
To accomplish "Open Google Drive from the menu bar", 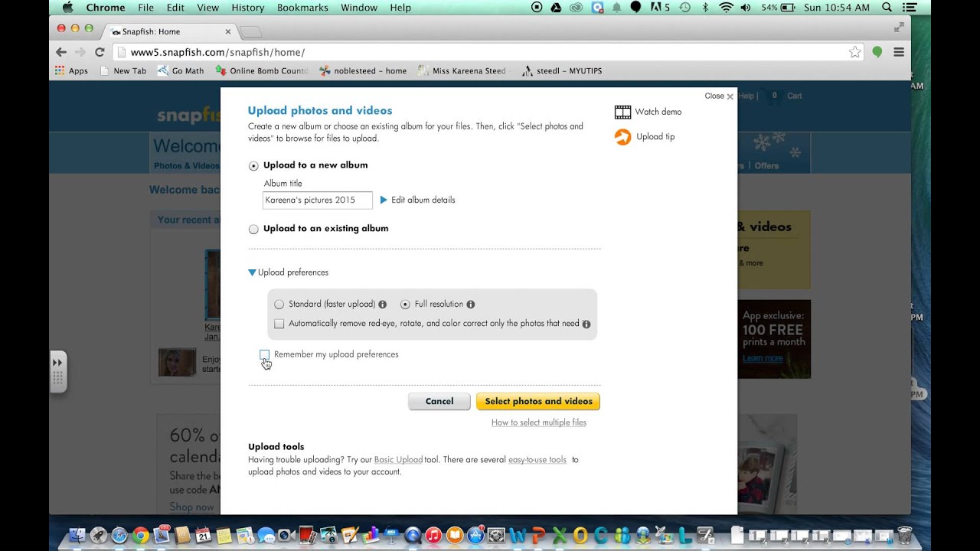I will (556, 8).
